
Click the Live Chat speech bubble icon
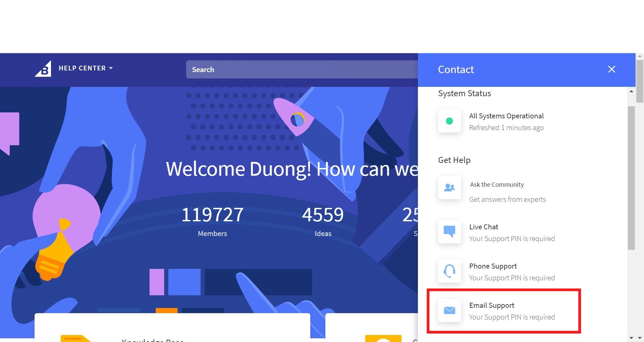[449, 231]
